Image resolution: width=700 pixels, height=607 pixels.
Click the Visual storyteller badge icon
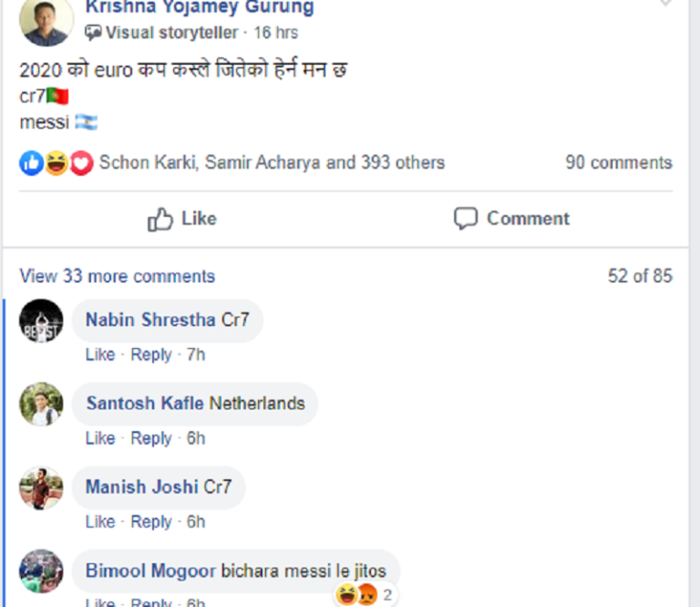(x=93, y=33)
